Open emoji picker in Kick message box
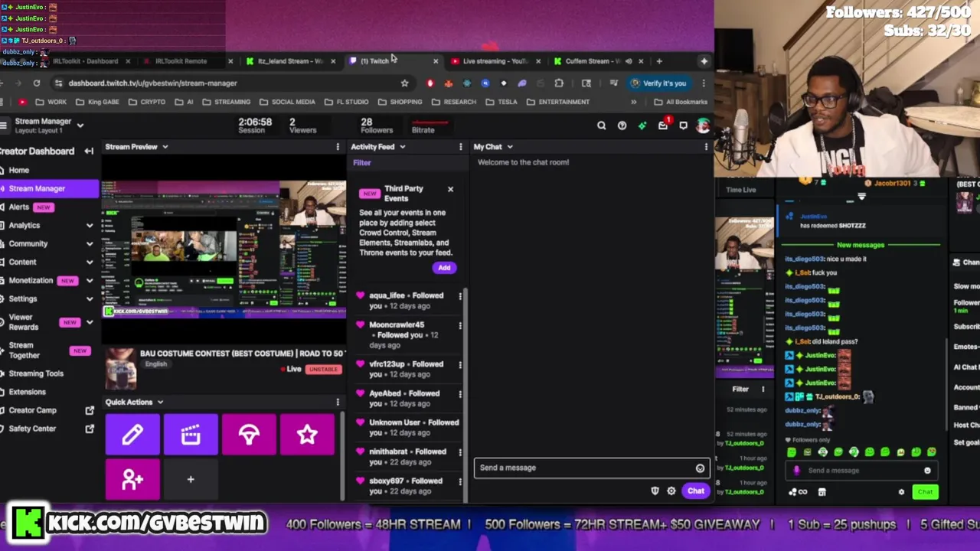This screenshot has width=980, height=551. (927, 471)
